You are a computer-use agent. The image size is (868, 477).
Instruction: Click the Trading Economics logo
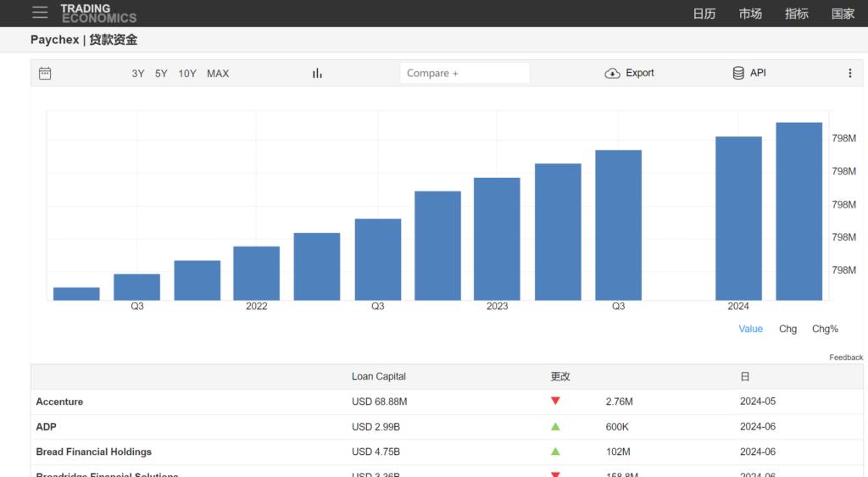point(98,14)
